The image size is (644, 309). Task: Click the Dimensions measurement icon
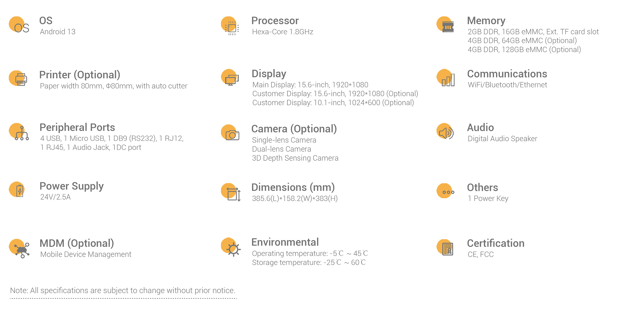click(231, 192)
